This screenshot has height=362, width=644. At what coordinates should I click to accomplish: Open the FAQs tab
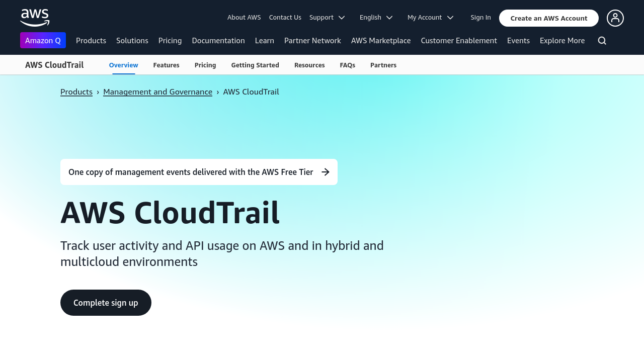(347, 65)
